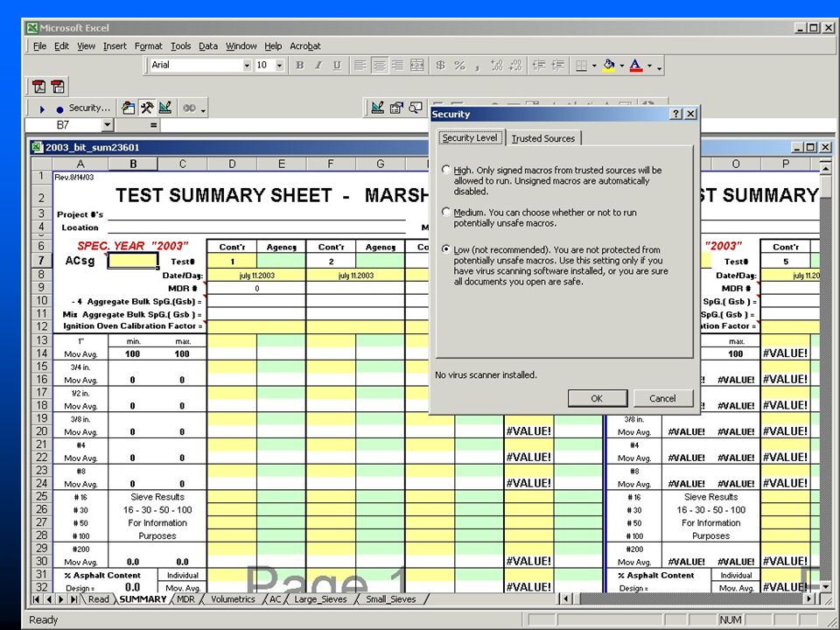Select High security level option
840x630 pixels.
(445, 170)
